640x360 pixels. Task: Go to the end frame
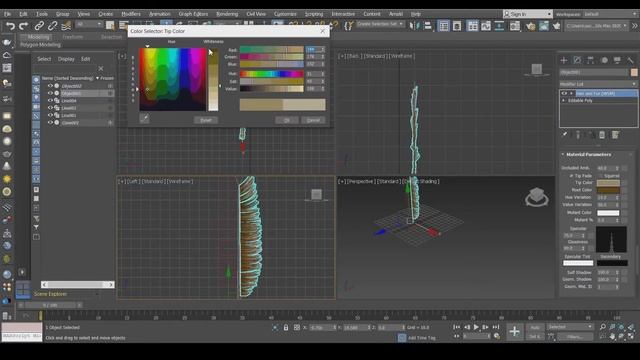pos(496,327)
